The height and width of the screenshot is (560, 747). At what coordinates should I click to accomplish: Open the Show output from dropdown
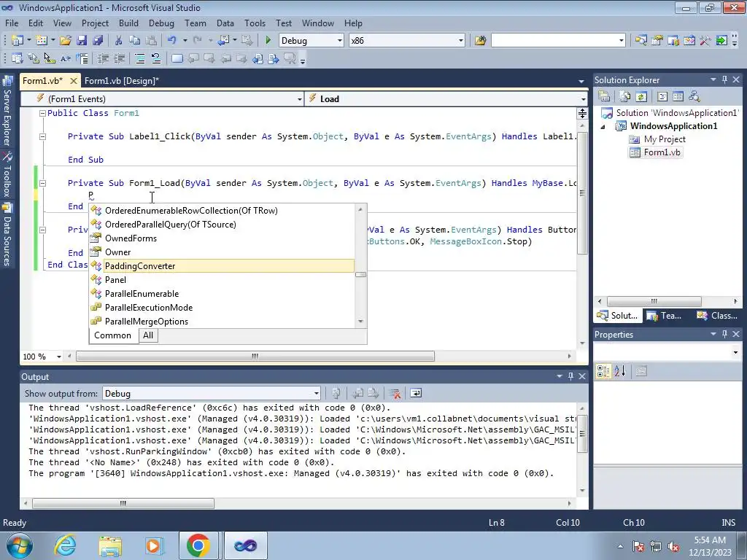coord(316,393)
